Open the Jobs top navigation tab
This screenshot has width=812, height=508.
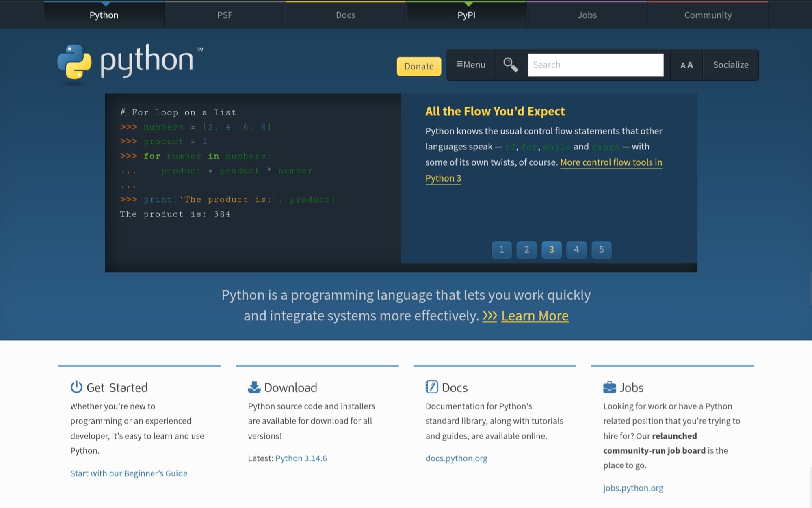(587, 15)
